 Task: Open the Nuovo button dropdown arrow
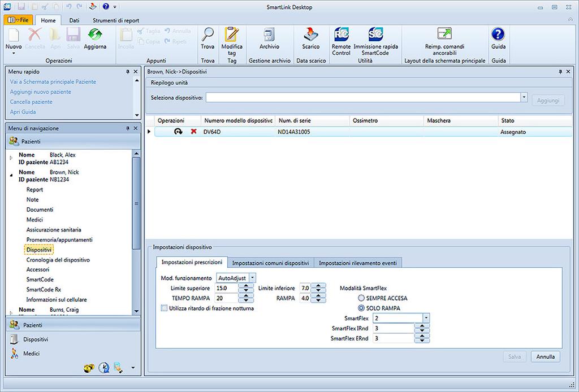pyautogui.click(x=14, y=53)
